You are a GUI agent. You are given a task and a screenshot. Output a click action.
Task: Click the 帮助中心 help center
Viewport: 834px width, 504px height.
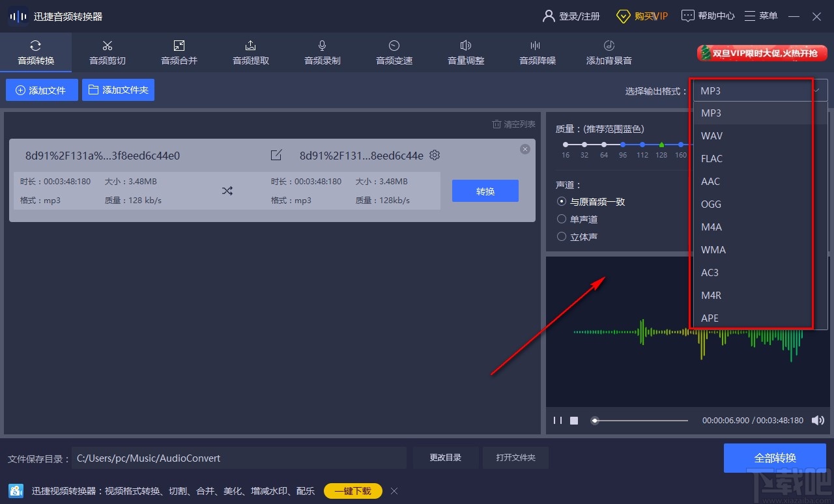coord(708,16)
